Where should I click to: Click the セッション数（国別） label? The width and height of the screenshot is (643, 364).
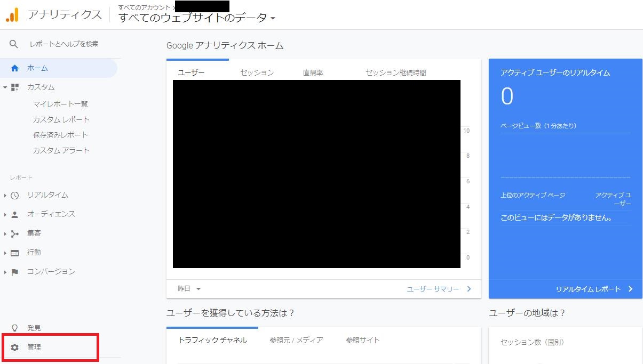[x=532, y=342]
